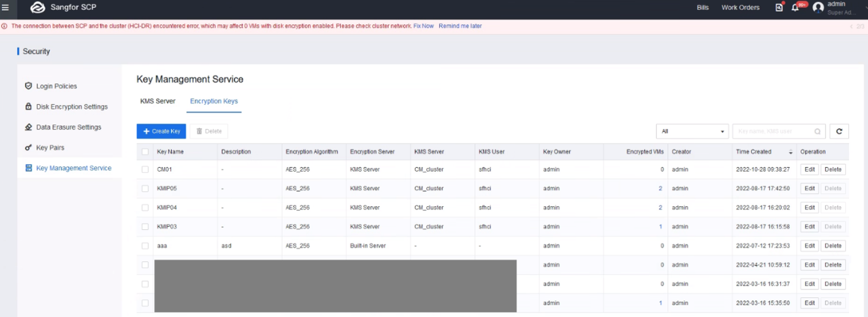Click the search magnifier icon

pyautogui.click(x=817, y=131)
